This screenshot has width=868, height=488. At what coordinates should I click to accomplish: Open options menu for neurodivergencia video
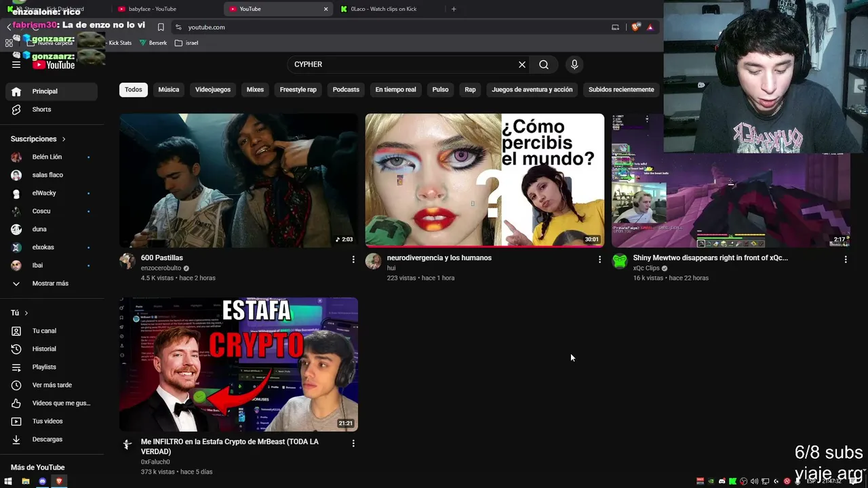pyautogui.click(x=599, y=260)
